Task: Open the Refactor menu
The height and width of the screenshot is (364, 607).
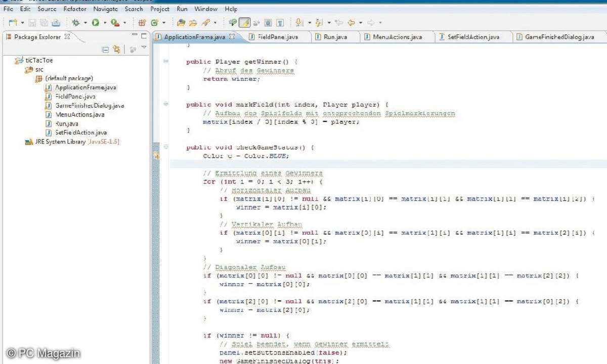Action: tap(75, 9)
